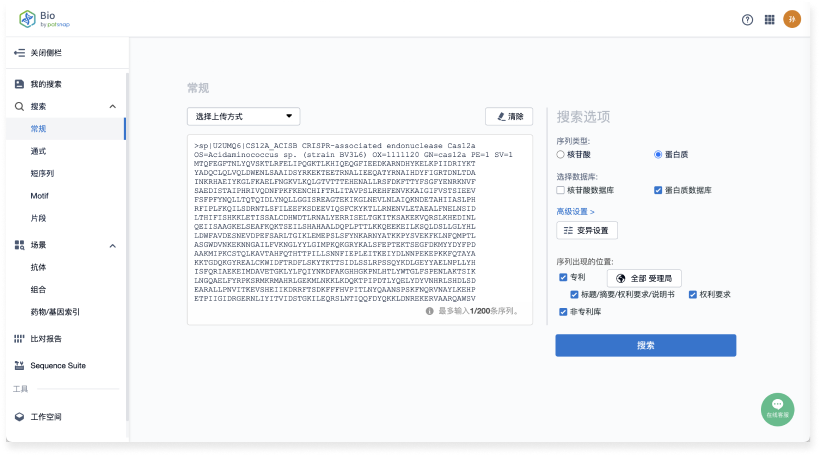The image size is (821, 456).
Task: Click the help question mark icon
Action: (747, 19)
